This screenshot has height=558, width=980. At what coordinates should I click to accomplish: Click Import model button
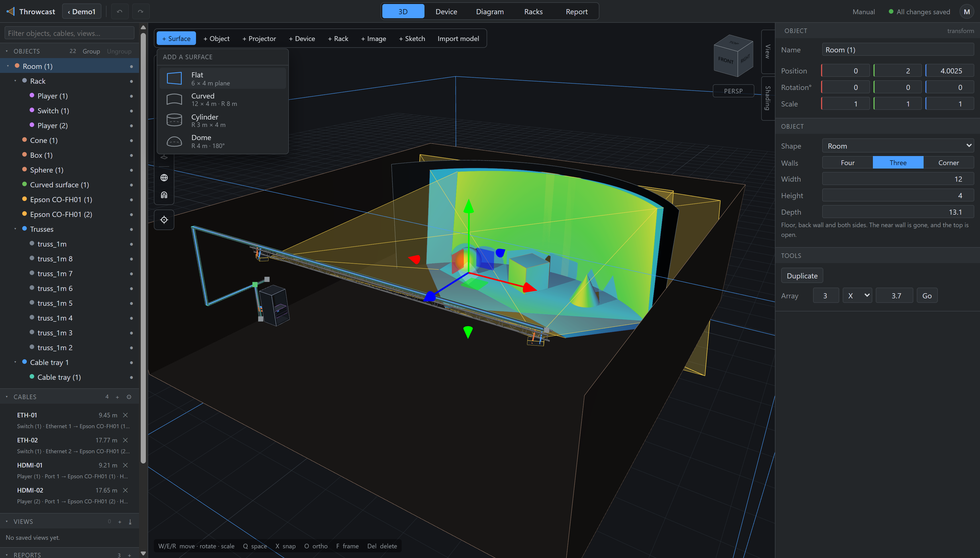458,38
